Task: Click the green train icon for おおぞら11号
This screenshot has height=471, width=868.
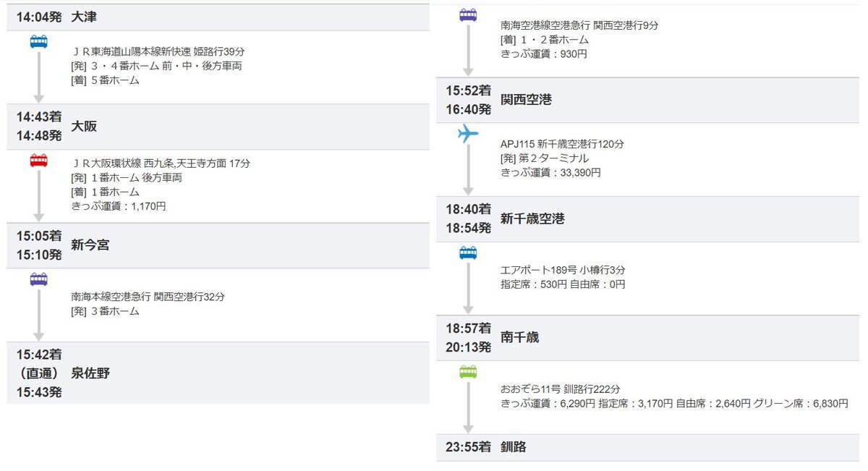Action: tap(468, 372)
